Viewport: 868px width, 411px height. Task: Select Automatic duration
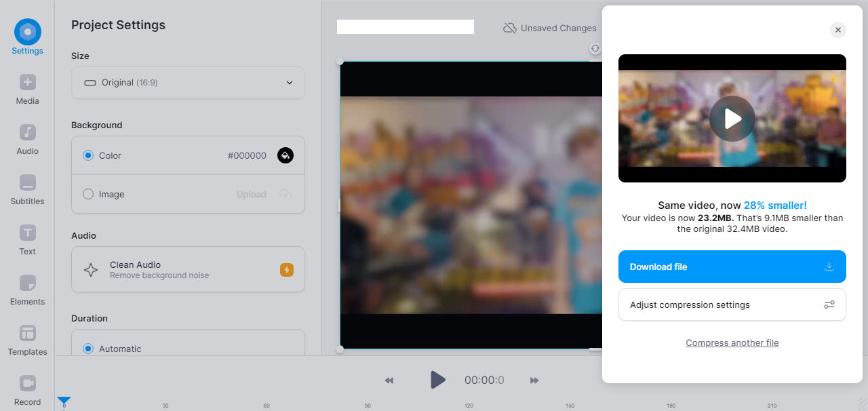coord(88,348)
